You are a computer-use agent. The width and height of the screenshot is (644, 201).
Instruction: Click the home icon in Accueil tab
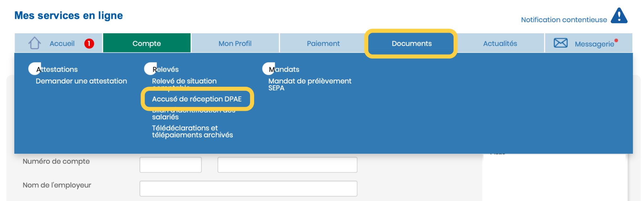[35, 43]
